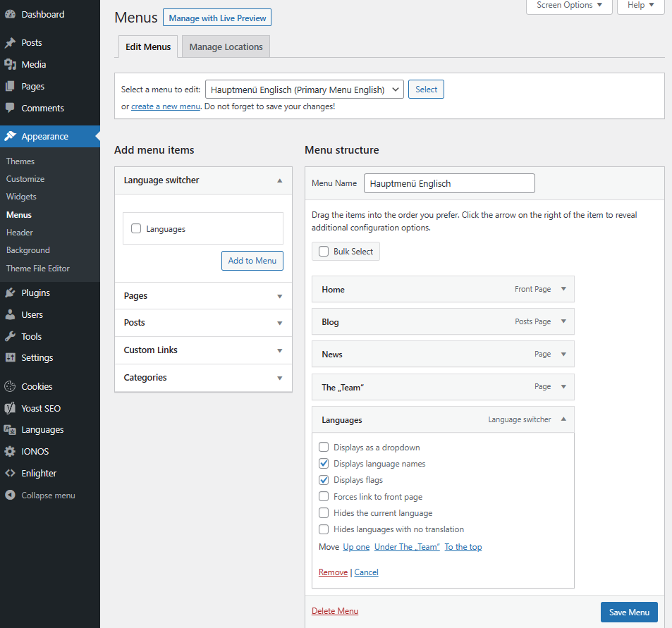Enable Displays as a dropdown option

coord(324,448)
